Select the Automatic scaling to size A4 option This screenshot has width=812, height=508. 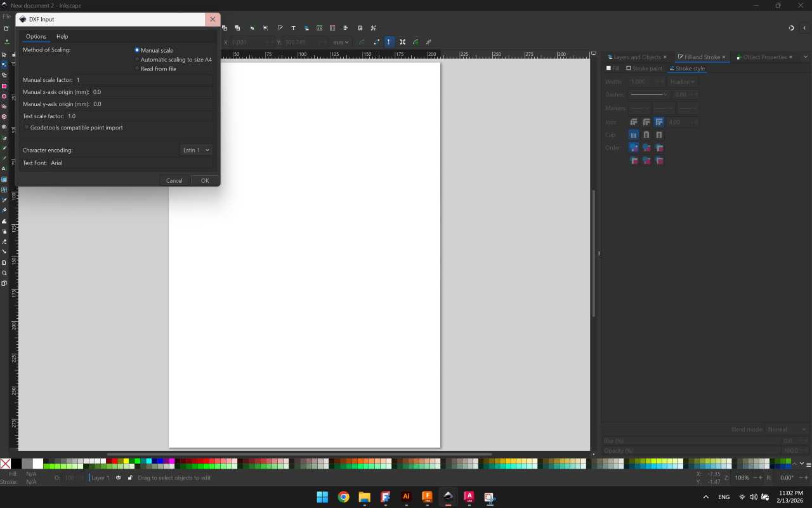pos(137,59)
